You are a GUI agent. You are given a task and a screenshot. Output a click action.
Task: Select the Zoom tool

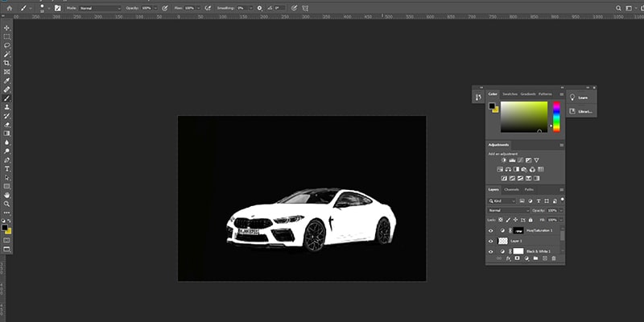pyautogui.click(x=6, y=204)
